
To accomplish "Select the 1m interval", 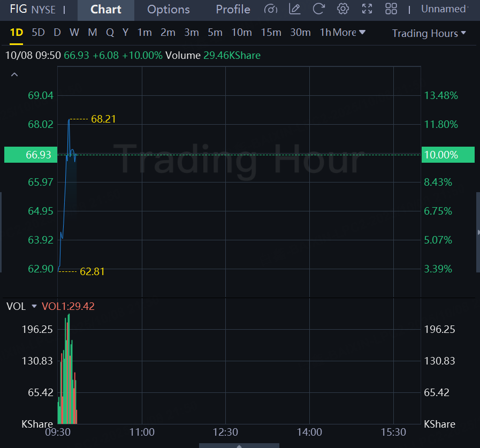I will pos(144,32).
